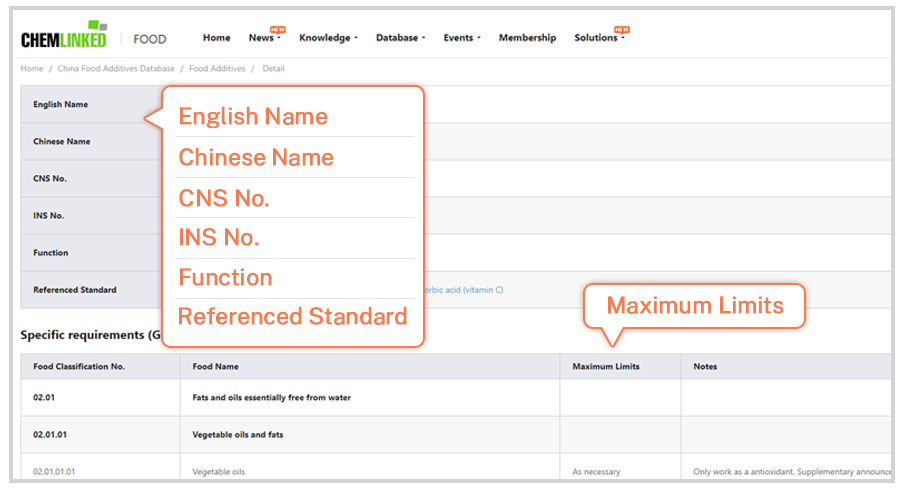Select the Detail breadcrumb
This screenshot has height=489, width=900.
273,68
